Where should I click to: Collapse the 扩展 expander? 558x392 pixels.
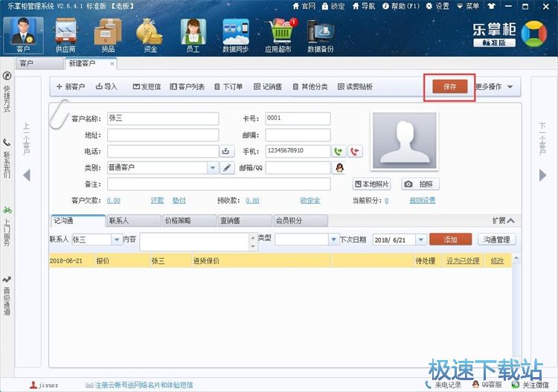[x=503, y=220]
